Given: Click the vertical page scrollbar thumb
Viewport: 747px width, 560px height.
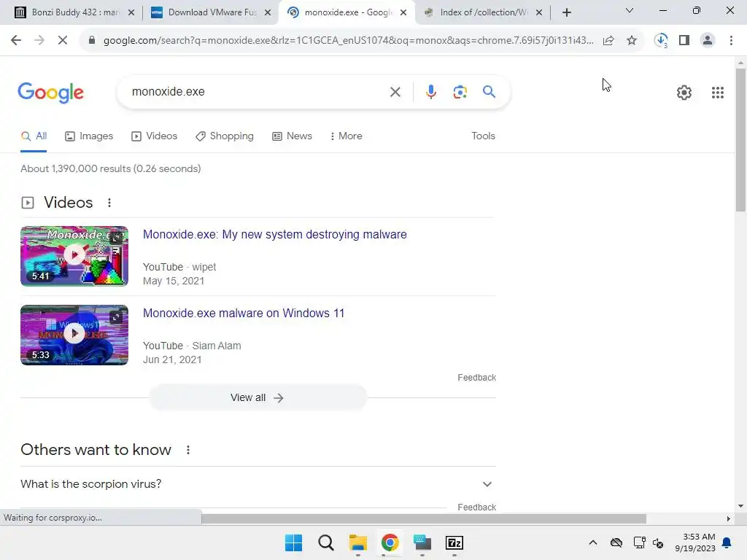Looking at the screenshot, I should click(740, 139).
